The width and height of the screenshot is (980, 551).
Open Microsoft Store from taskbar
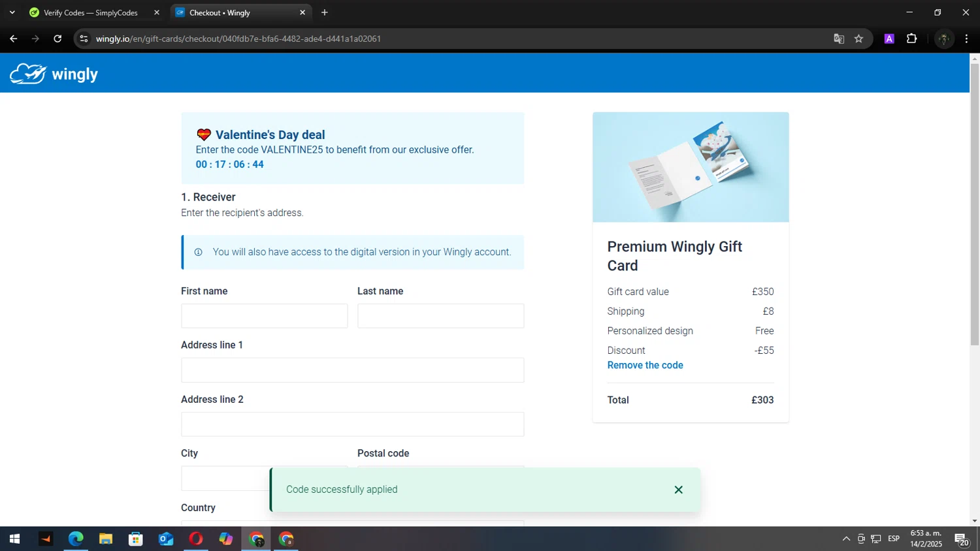click(x=135, y=539)
